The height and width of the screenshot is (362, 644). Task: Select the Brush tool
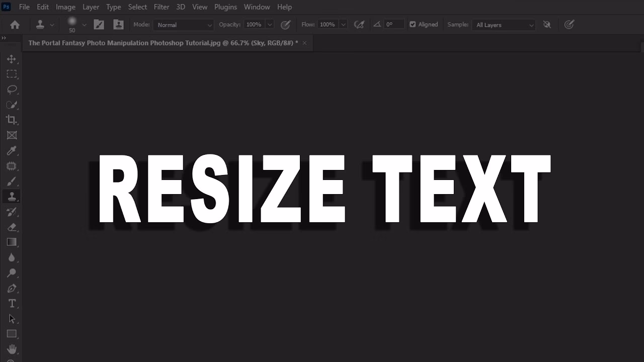click(12, 181)
